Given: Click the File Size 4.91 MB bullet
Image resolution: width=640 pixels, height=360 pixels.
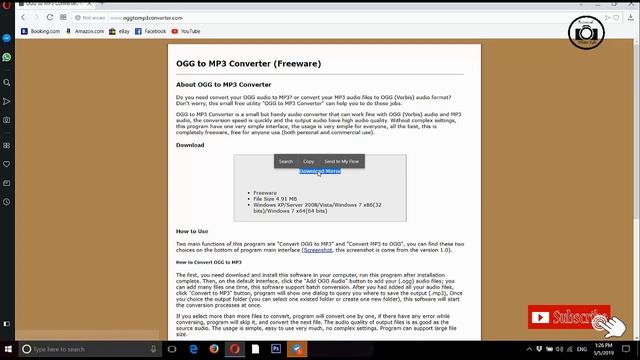Looking at the screenshot, I should coord(275,199).
